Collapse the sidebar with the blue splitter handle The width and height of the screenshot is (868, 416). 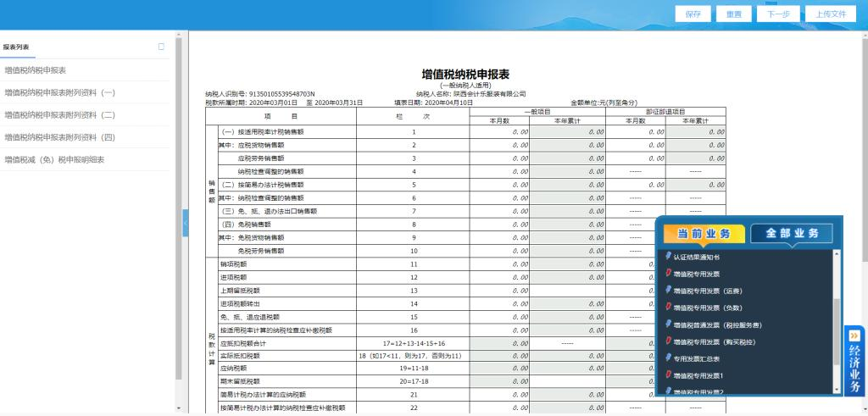(x=186, y=223)
